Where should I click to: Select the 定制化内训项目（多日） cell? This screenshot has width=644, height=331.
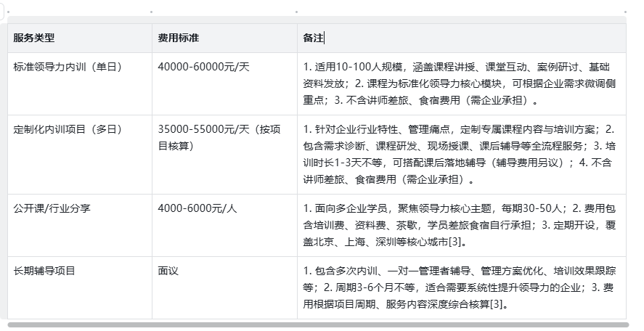[68, 130]
